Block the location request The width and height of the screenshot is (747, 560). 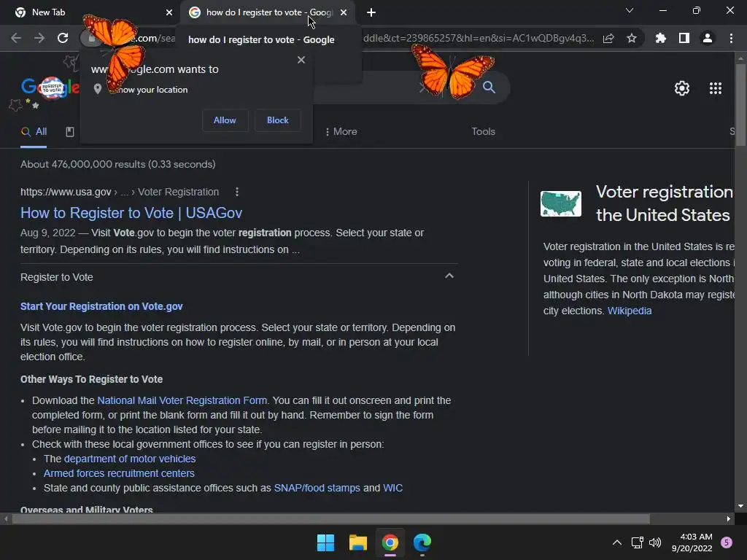[x=278, y=120]
